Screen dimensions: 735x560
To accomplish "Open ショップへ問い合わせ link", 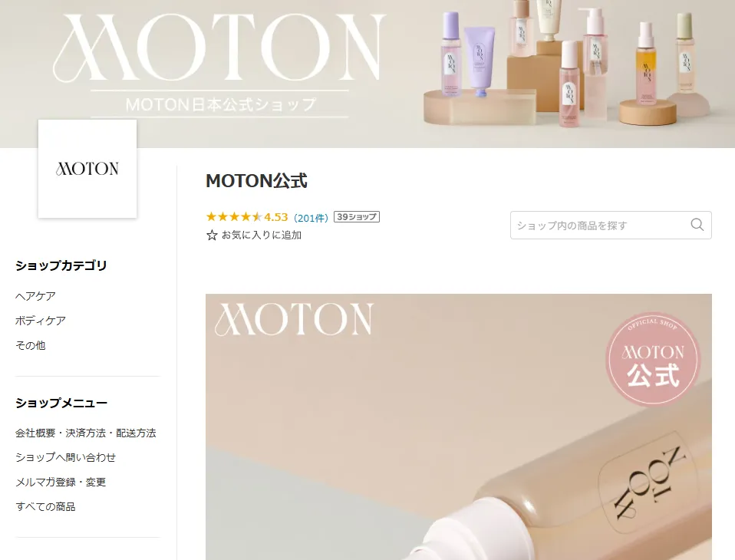I will 66,457.
